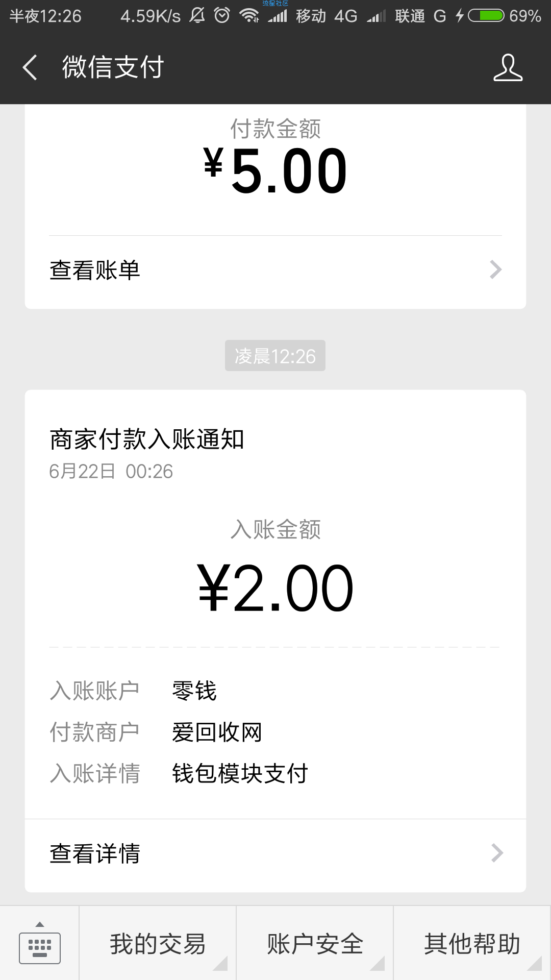Open the profile person icon
Screen dimensions: 551x980
[x=508, y=67]
